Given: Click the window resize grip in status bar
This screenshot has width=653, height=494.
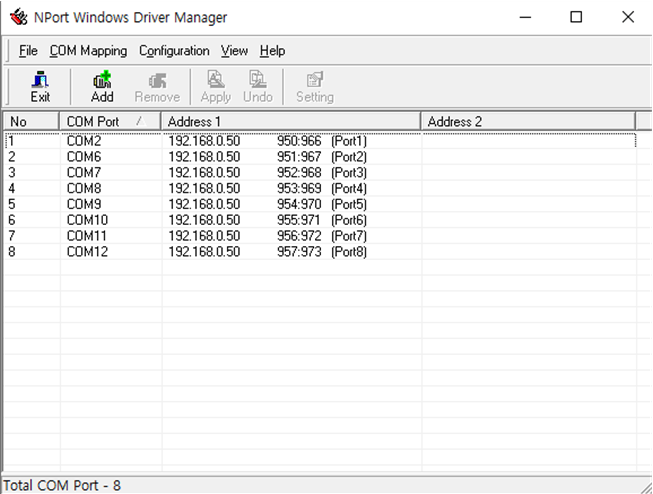Looking at the screenshot, I should (x=647, y=487).
